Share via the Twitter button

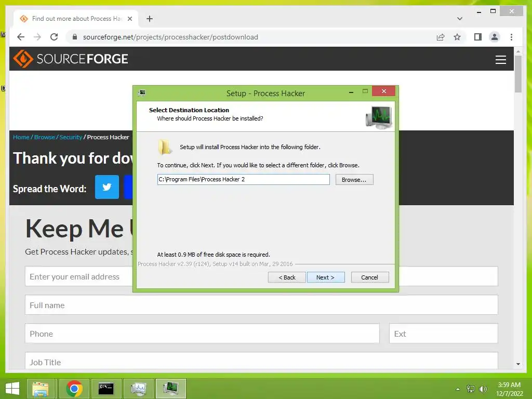107,187
